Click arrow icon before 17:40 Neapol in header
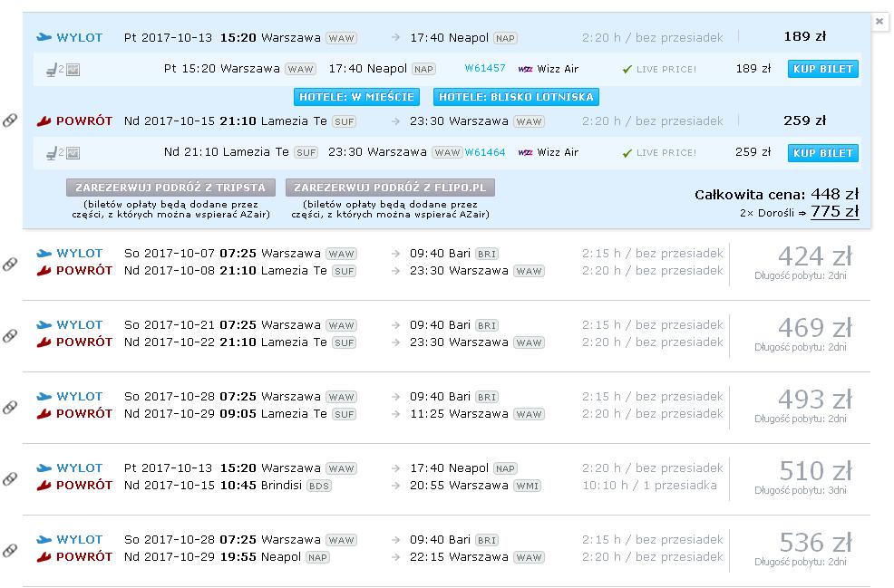This screenshot has height=588, width=894. tap(395, 38)
